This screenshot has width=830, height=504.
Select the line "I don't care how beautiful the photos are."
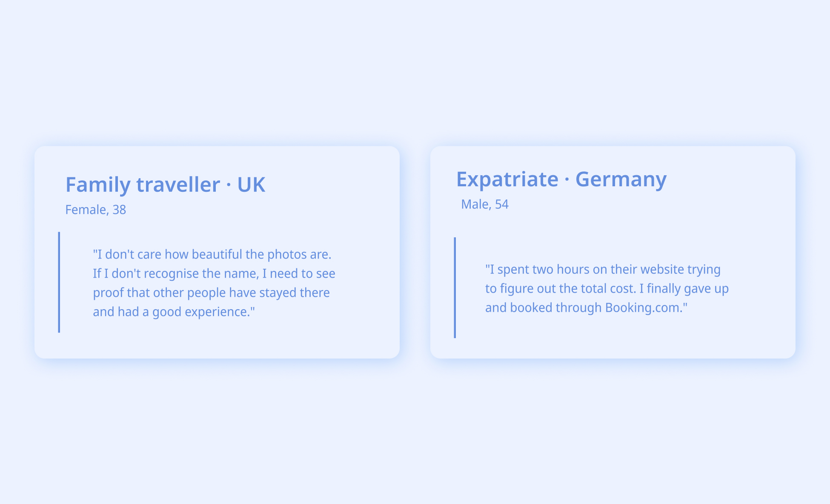(x=212, y=254)
